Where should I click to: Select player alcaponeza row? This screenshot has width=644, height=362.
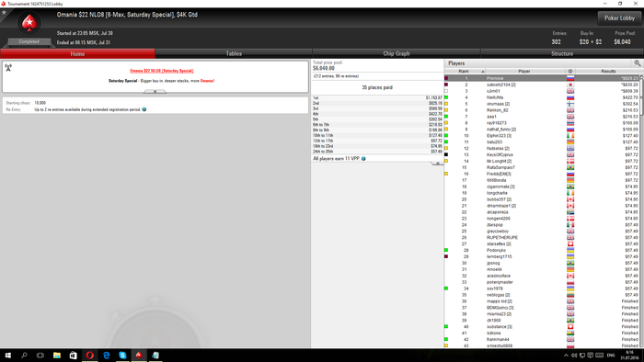[x=542, y=212]
